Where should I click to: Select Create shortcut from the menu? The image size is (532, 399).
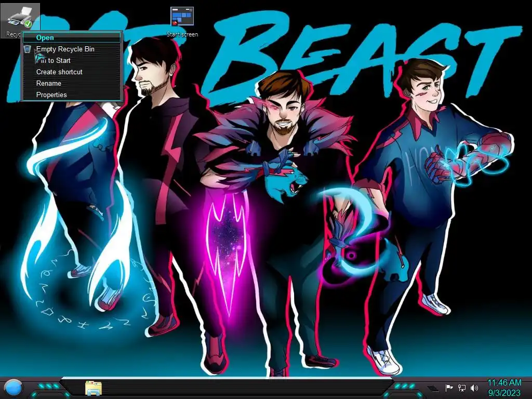click(x=72, y=72)
